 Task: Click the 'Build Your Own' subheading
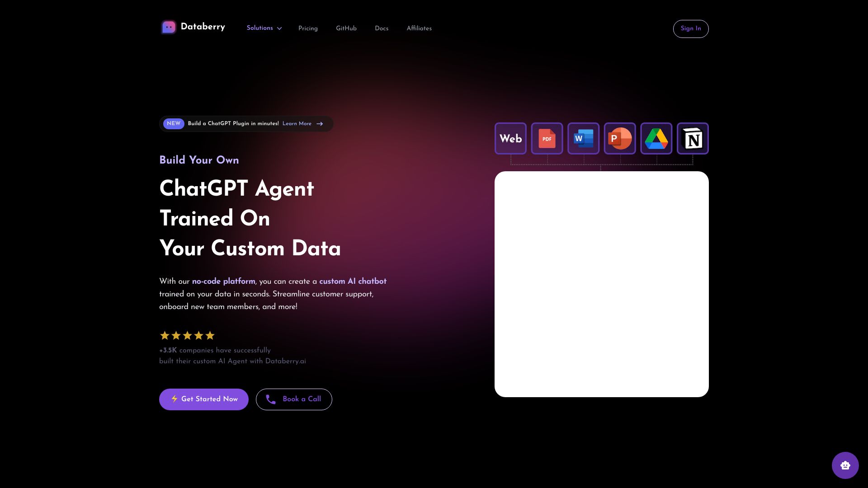[199, 160]
